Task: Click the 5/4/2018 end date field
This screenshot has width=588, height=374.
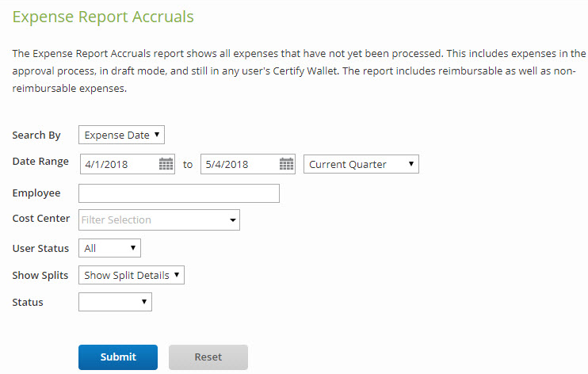Action: pos(239,164)
